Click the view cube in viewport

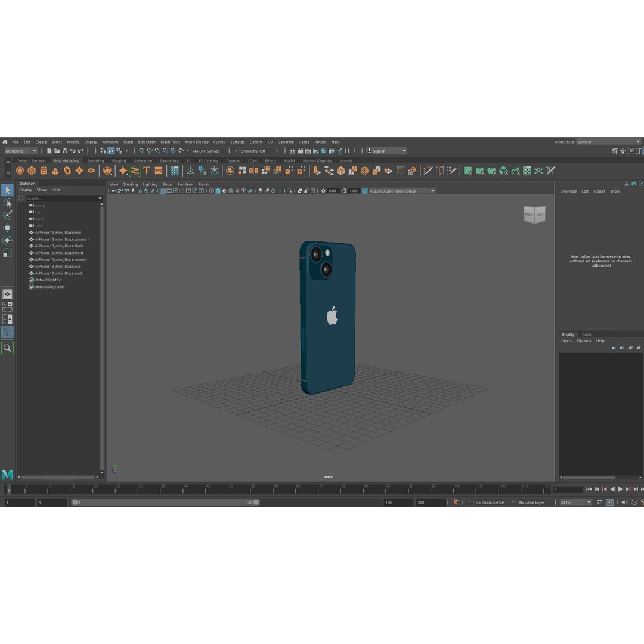(x=534, y=215)
